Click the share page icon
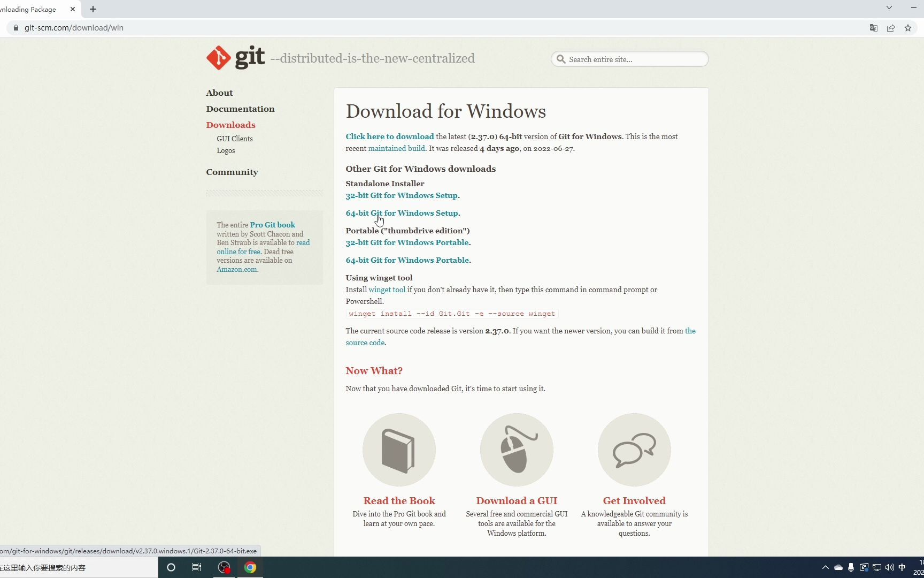924x578 pixels. click(891, 28)
